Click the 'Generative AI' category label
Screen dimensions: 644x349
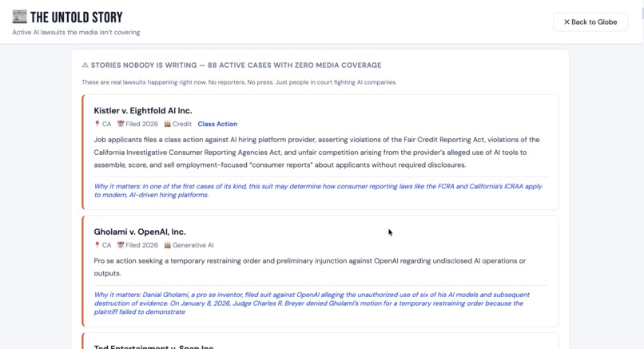pyautogui.click(x=193, y=244)
